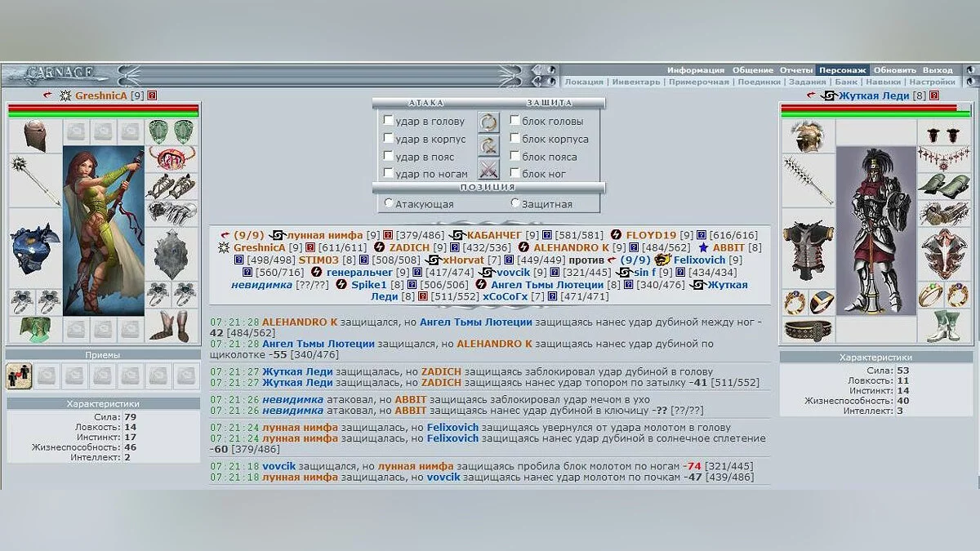Click player name xHorvat in the roster
Screen dimensions: 980x551
click(464, 260)
